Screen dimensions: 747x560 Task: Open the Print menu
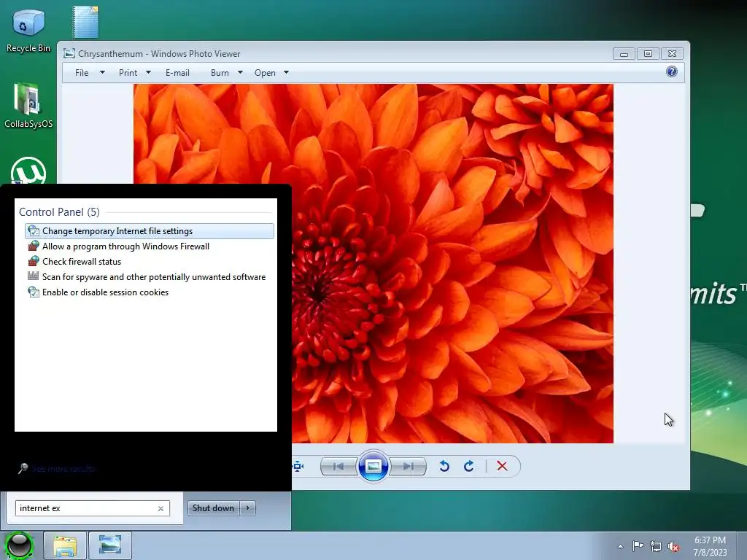point(128,73)
